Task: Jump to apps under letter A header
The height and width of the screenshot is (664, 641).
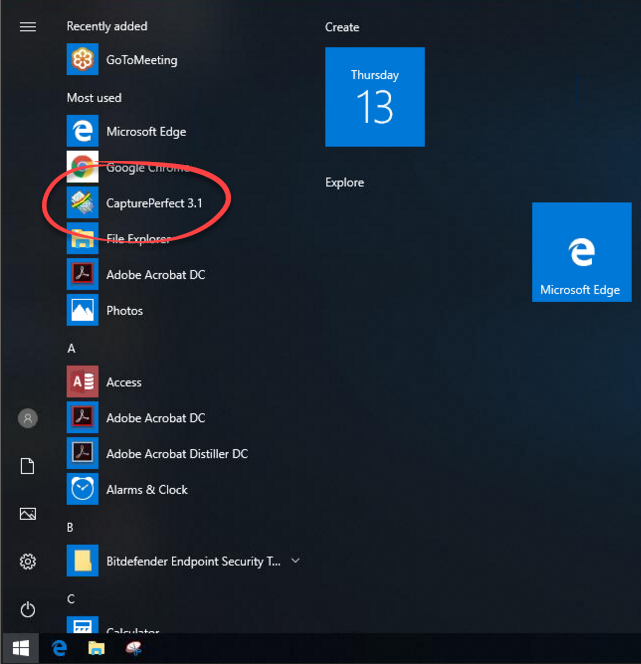Action: pyautogui.click(x=71, y=348)
